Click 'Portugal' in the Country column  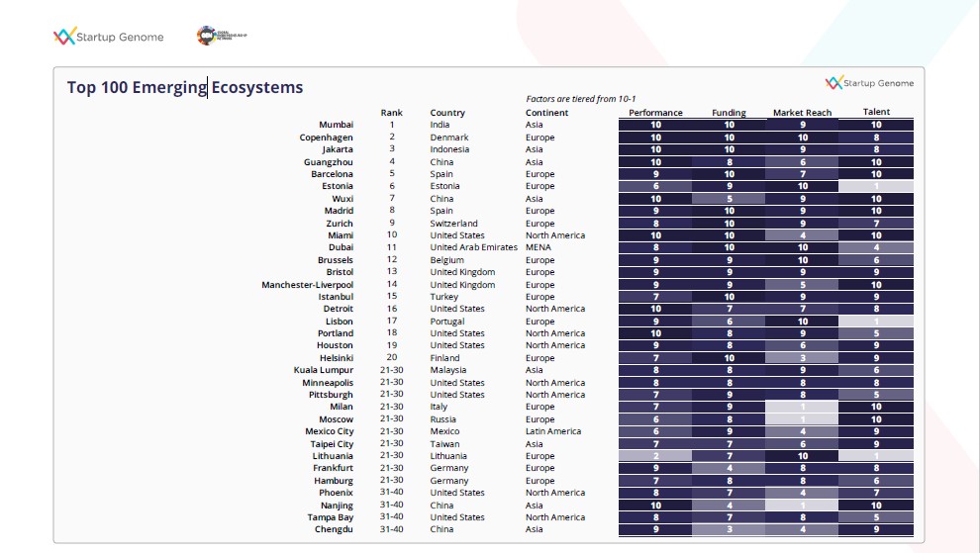tap(446, 322)
